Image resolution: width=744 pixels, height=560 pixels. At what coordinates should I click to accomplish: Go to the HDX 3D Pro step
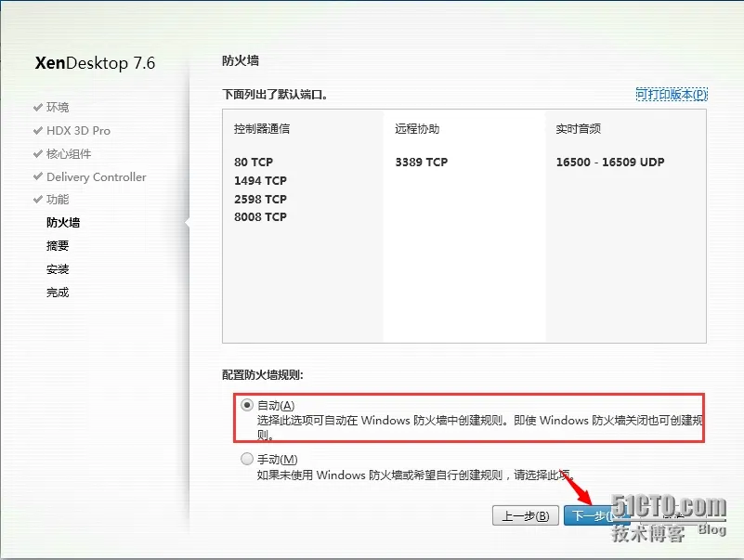click(78, 131)
